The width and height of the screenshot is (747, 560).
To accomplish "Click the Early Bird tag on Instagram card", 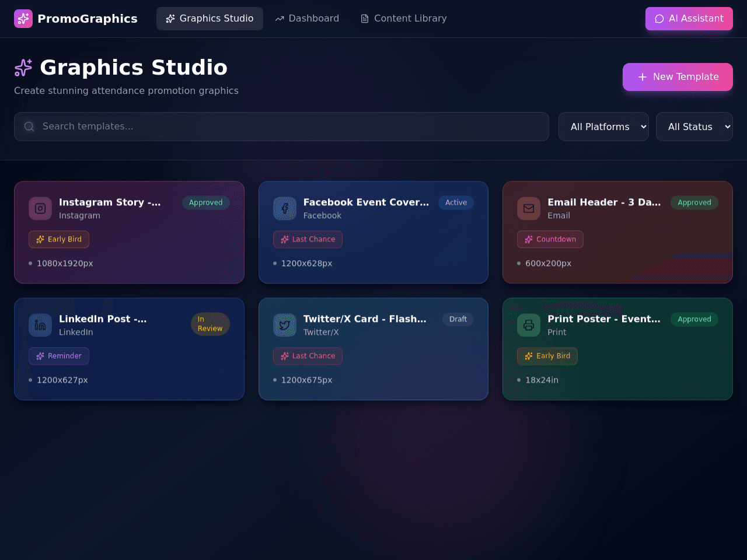I will [59, 239].
